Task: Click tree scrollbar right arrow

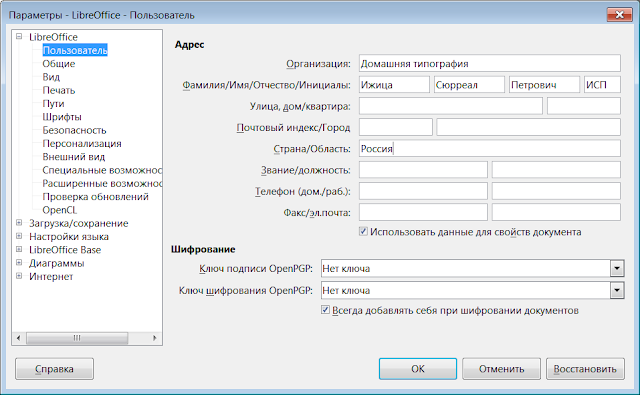Action: 155,338
